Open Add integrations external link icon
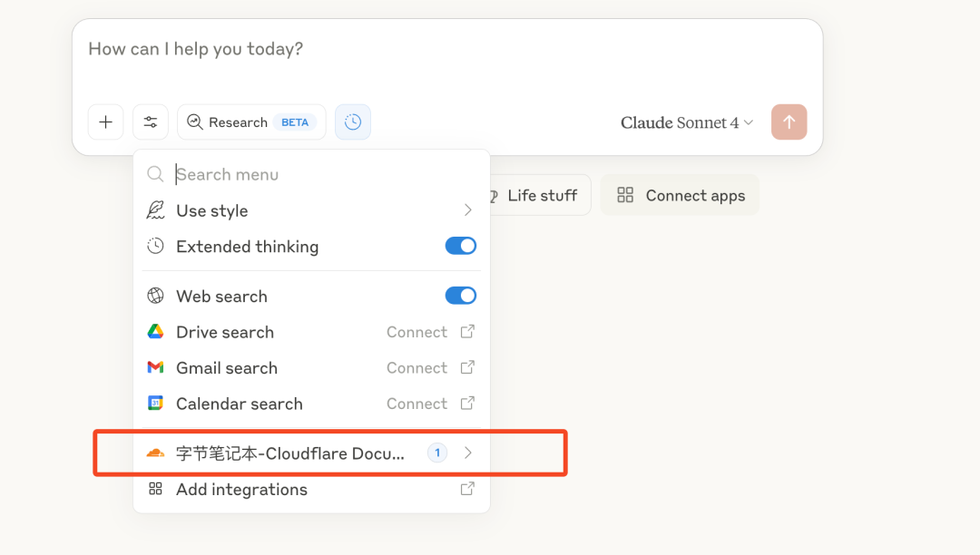 tap(467, 489)
